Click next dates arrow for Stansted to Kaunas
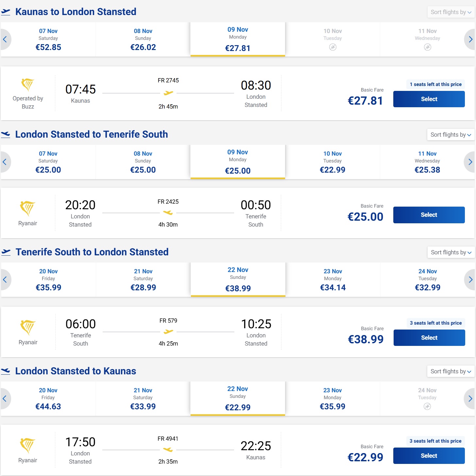The height and width of the screenshot is (476, 476). coord(470,399)
